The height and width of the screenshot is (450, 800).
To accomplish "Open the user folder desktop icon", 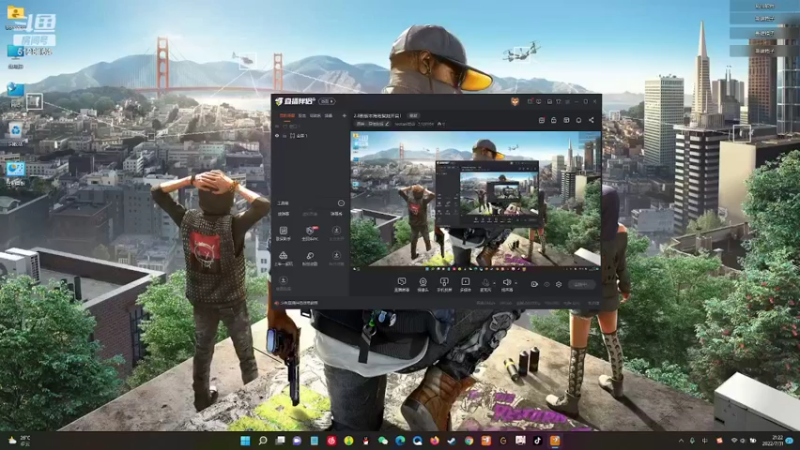I will point(15,15).
